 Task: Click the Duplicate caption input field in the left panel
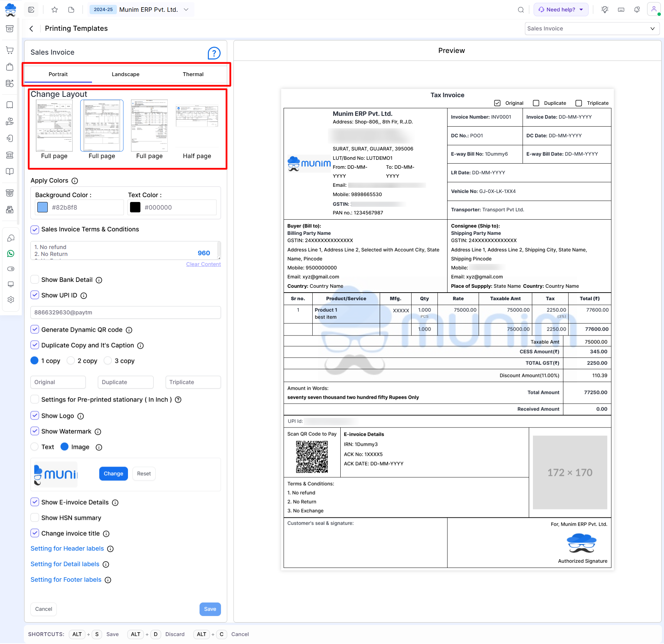coord(126,383)
